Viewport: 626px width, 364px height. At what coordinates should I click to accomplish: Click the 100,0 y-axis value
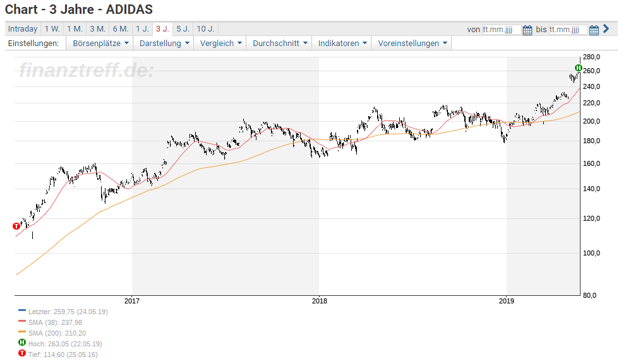click(591, 253)
